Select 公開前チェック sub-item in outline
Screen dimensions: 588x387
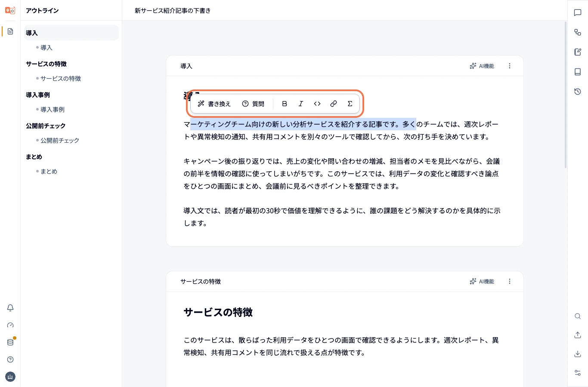59,141
